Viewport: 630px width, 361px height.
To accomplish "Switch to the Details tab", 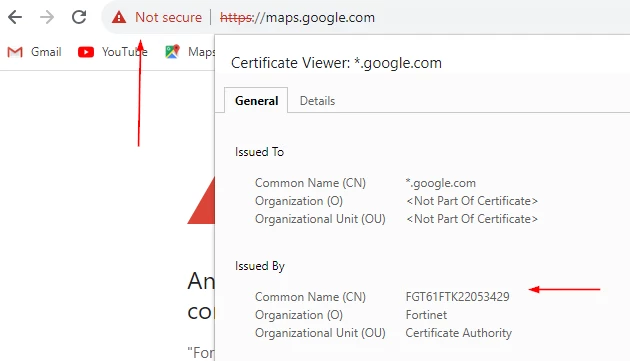I will 317,101.
